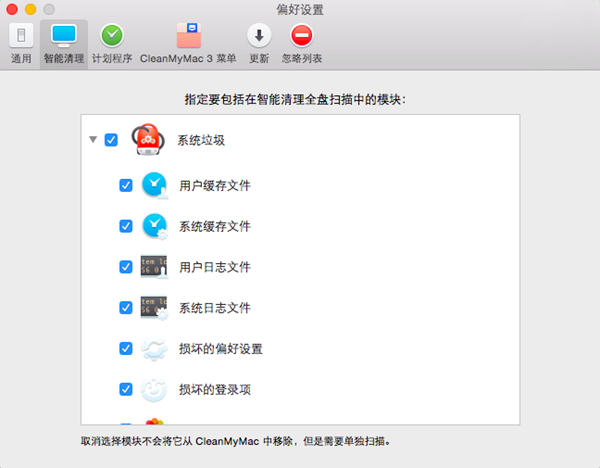Select the 用户缓存文件 row label
600x468 pixels.
(x=215, y=186)
